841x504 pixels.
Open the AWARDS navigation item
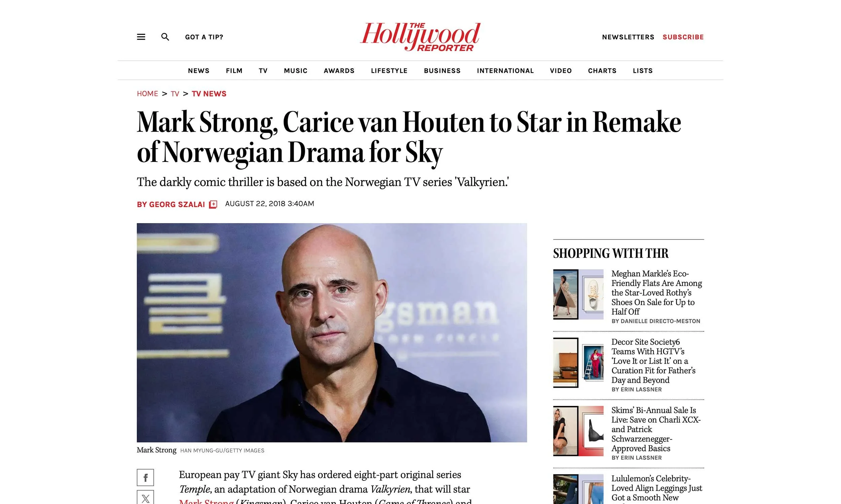[x=339, y=71]
